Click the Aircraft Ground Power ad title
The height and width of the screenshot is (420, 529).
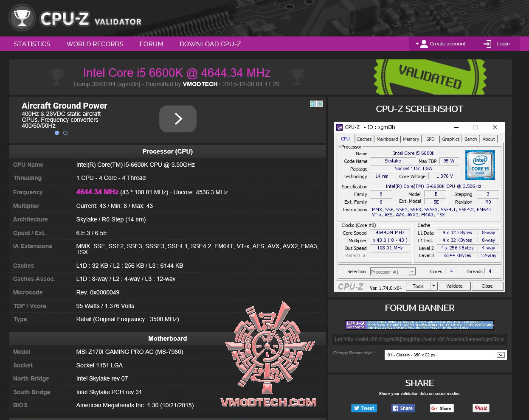point(65,106)
